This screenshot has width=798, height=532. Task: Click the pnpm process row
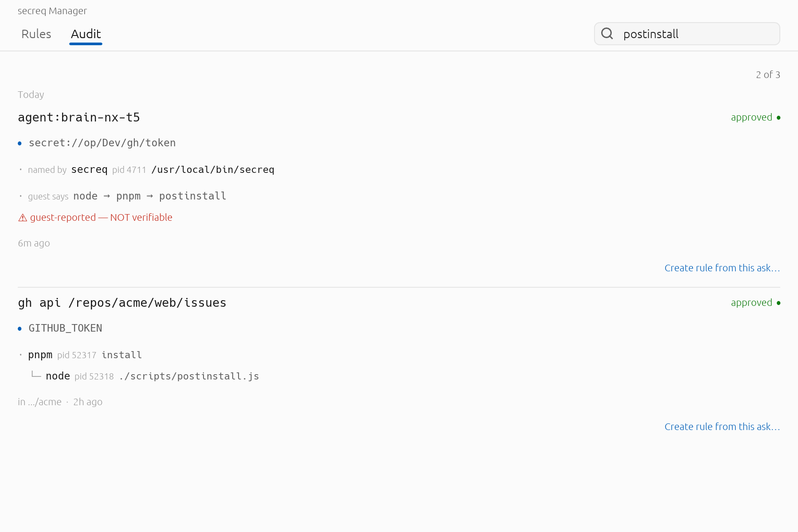click(85, 355)
